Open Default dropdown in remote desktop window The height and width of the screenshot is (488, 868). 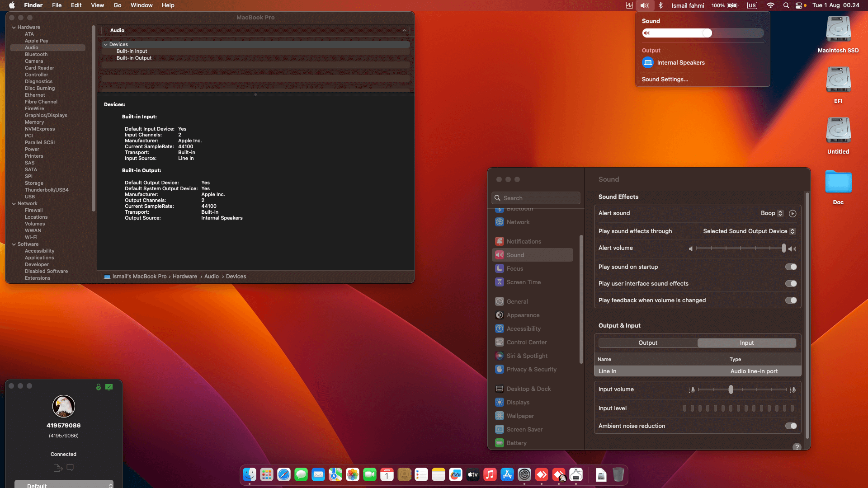coord(64,484)
